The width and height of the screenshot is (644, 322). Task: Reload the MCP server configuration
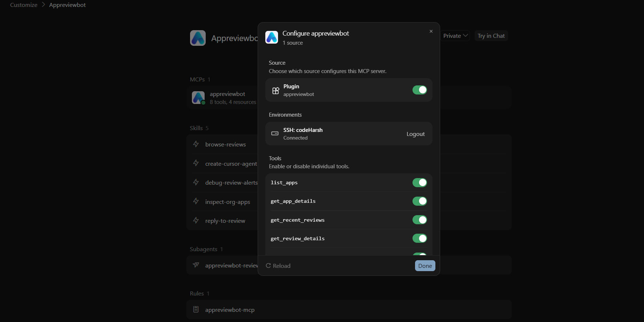pyautogui.click(x=278, y=266)
